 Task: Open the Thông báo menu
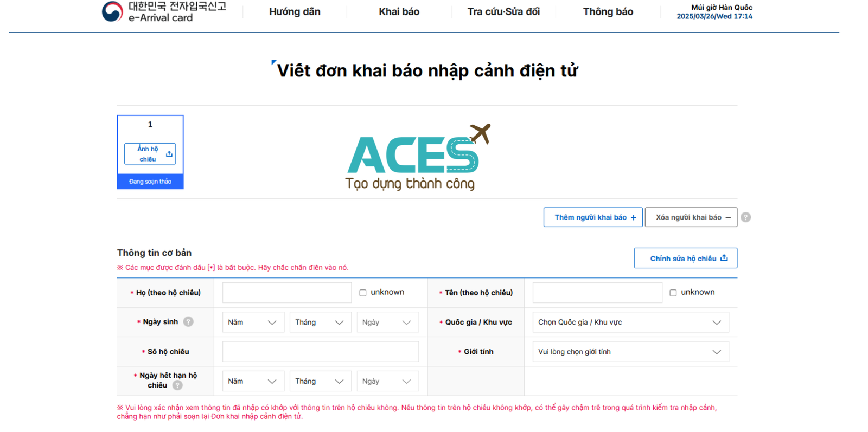(608, 11)
